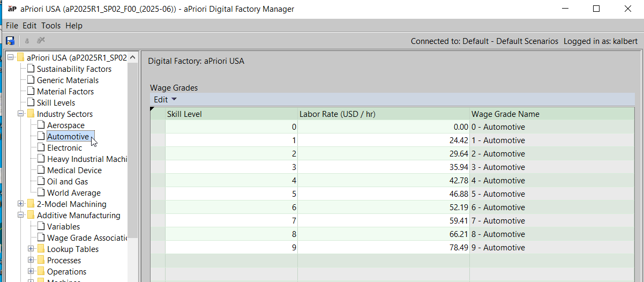Collapse the aPriori USA root node

coord(10,57)
